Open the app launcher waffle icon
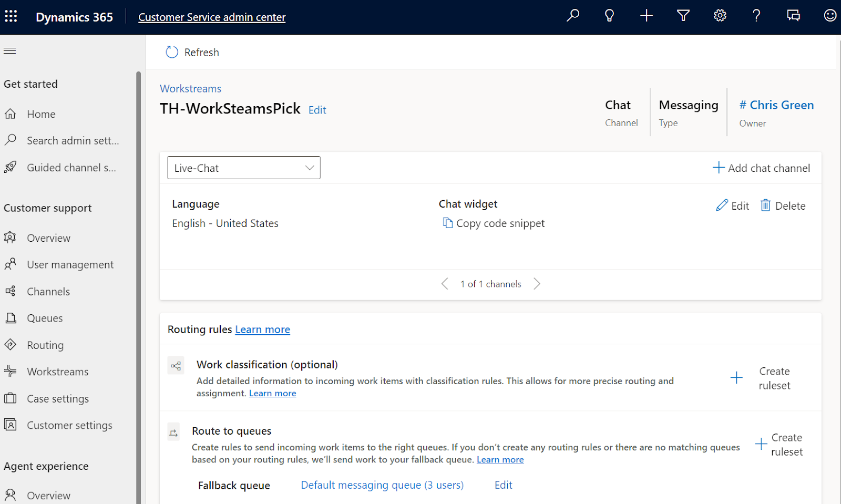The image size is (841, 504). click(x=11, y=16)
